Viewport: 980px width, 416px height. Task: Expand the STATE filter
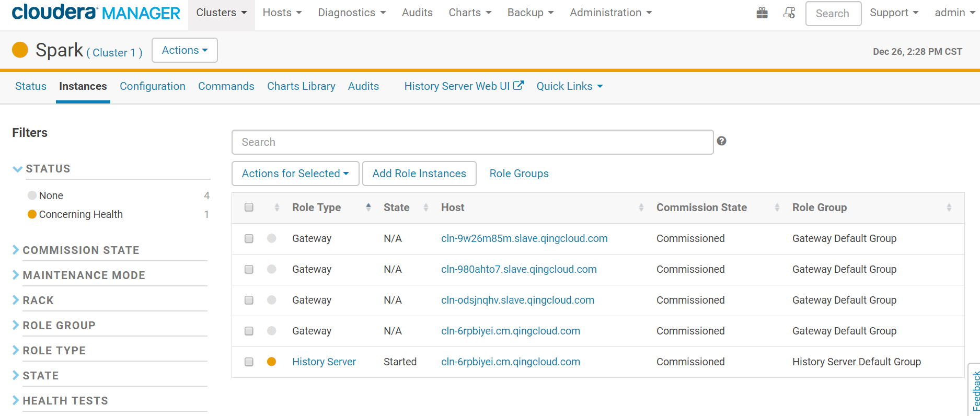click(x=36, y=376)
